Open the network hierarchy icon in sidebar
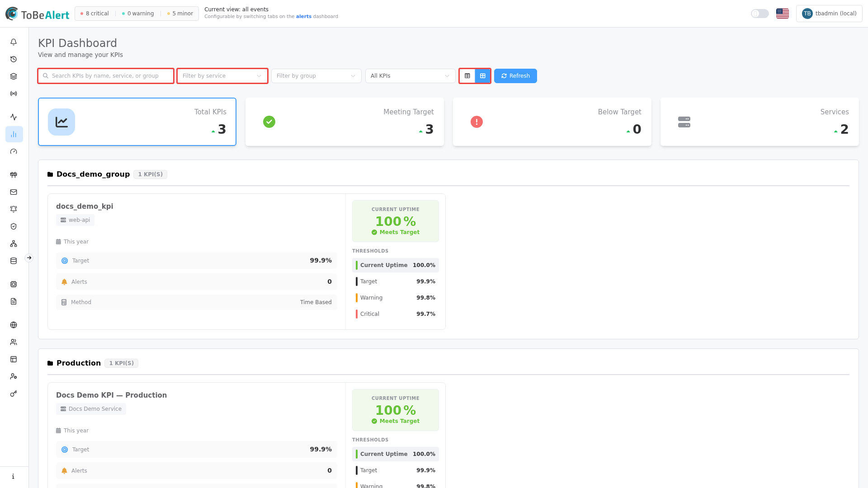 pyautogui.click(x=14, y=244)
